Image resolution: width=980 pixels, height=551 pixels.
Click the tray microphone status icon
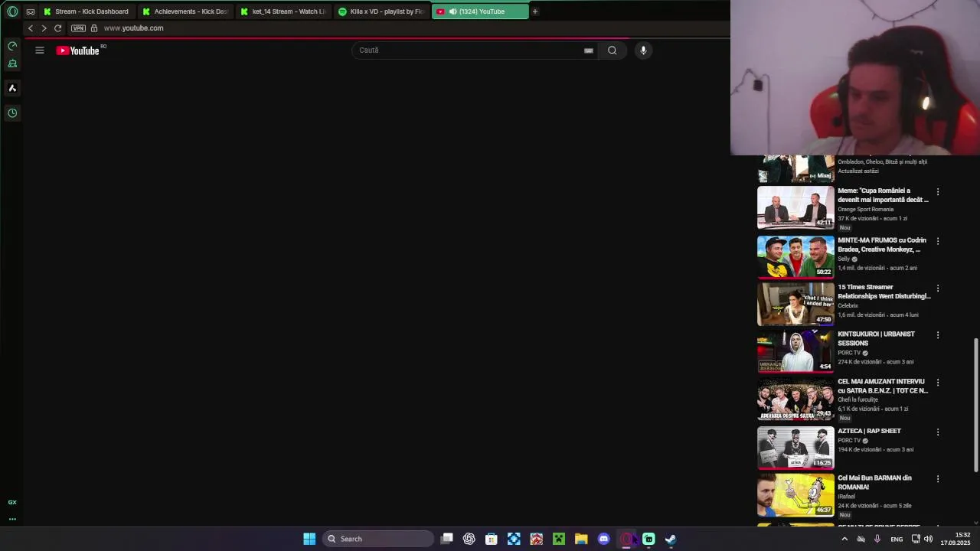[x=877, y=539]
